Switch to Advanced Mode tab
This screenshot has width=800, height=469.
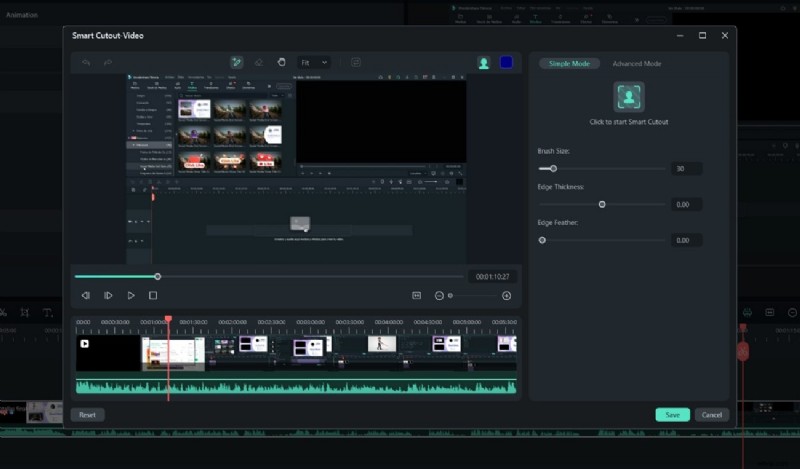point(637,63)
